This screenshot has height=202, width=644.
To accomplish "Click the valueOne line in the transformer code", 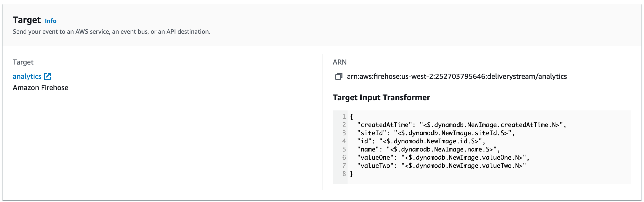I will click(x=443, y=158).
